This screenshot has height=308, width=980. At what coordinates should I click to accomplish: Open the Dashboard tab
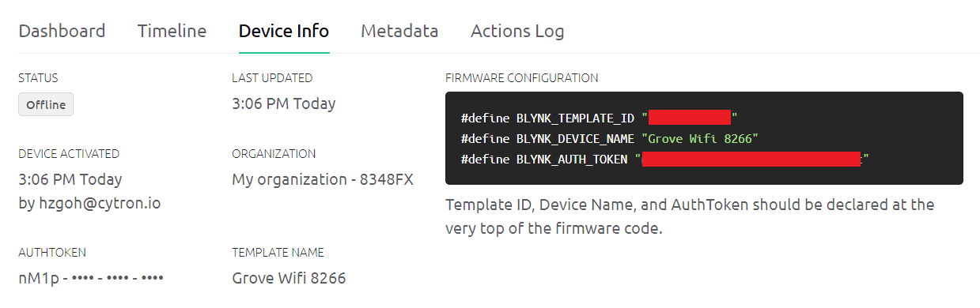coord(62,32)
